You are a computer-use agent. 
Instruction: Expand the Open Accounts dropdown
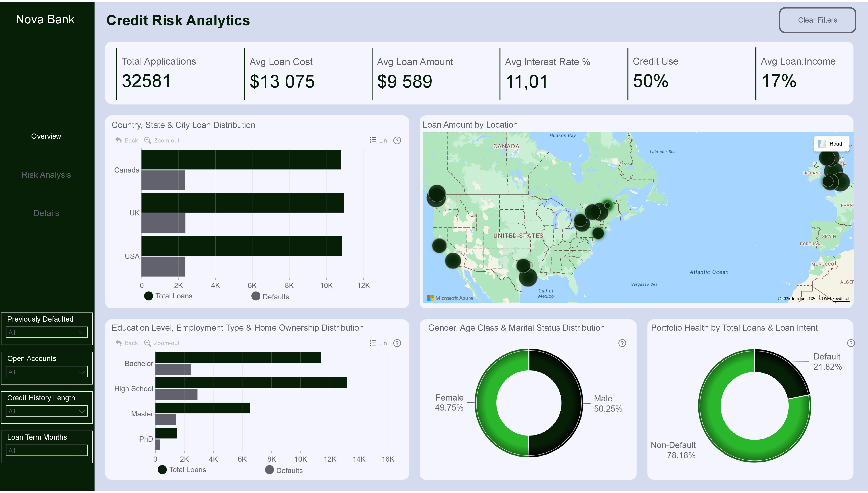coord(47,372)
